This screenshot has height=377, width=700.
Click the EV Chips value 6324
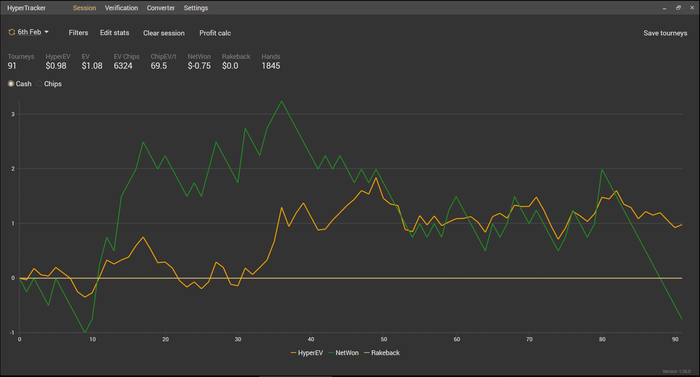[123, 66]
